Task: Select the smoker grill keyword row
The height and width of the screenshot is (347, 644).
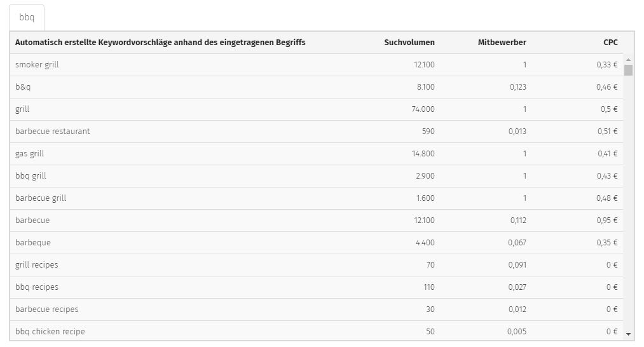Action: tap(316, 65)
